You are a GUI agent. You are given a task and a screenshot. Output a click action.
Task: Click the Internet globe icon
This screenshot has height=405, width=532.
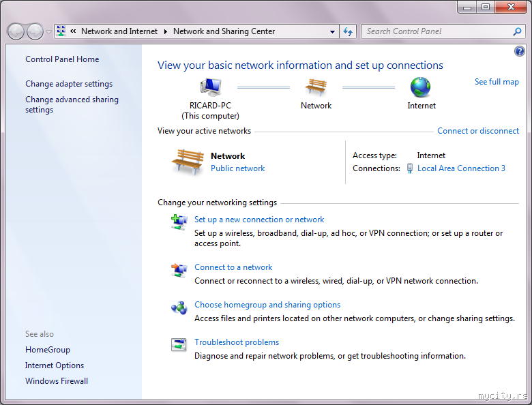tap(420, 87)
